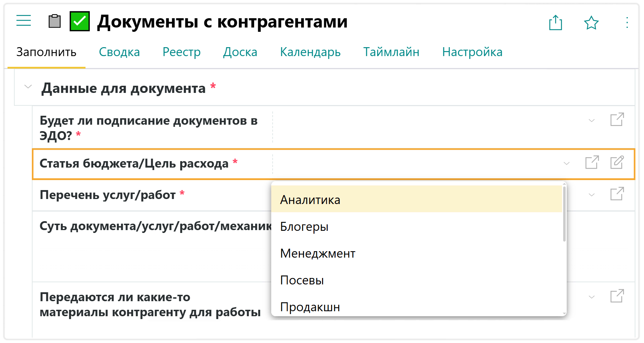Click the share icon in header
644x343 pixels.
pyautogui.click(x=555, y=23)
